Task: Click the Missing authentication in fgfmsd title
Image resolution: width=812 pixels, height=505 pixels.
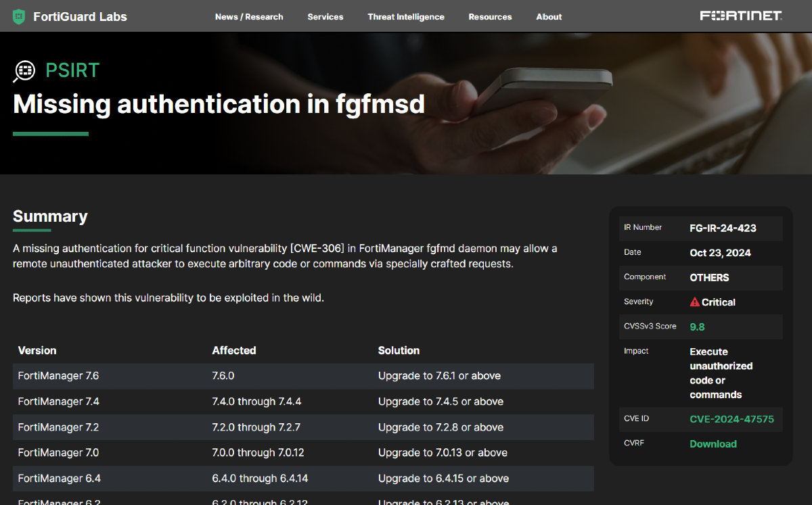Action: (219, 104)
